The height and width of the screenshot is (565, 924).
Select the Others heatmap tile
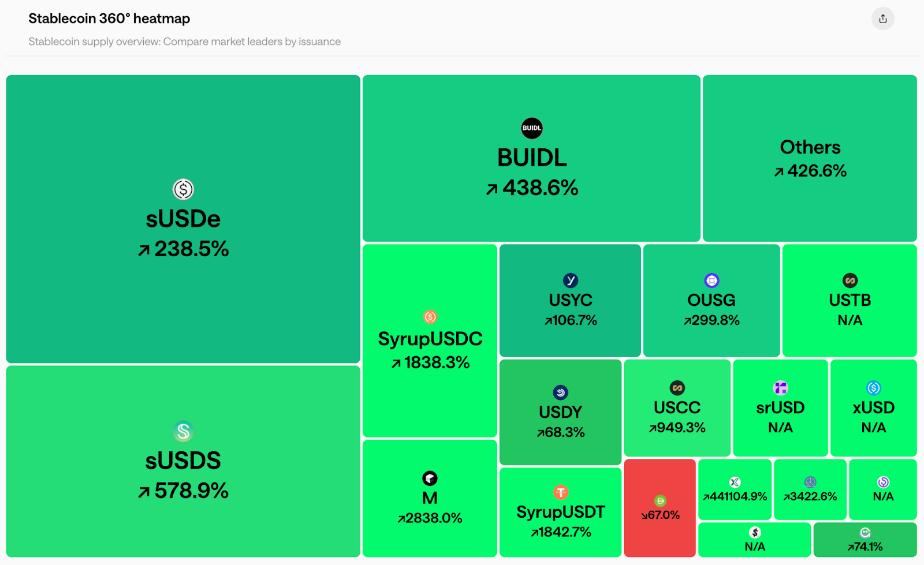[x=810, y=158]
